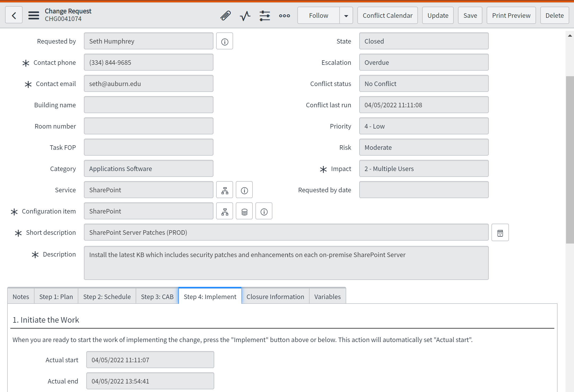Go back using left chevron

[x=14, y=15]
